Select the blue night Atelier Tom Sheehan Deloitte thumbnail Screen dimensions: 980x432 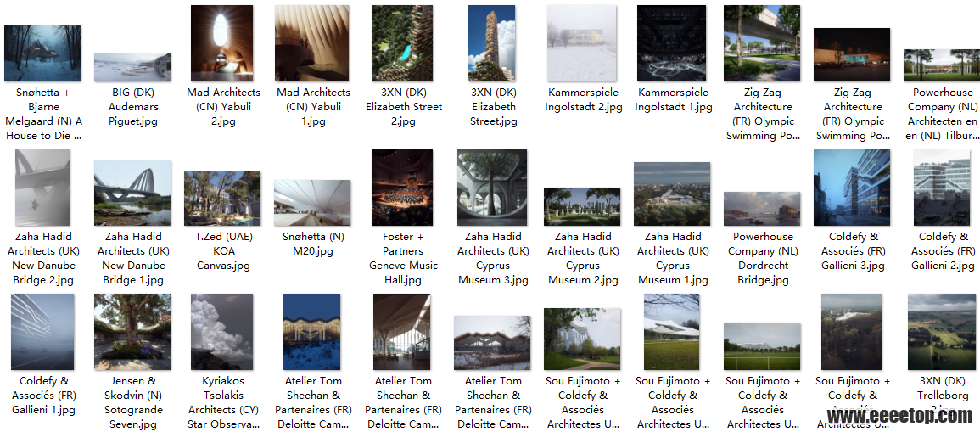pos(312,332)
